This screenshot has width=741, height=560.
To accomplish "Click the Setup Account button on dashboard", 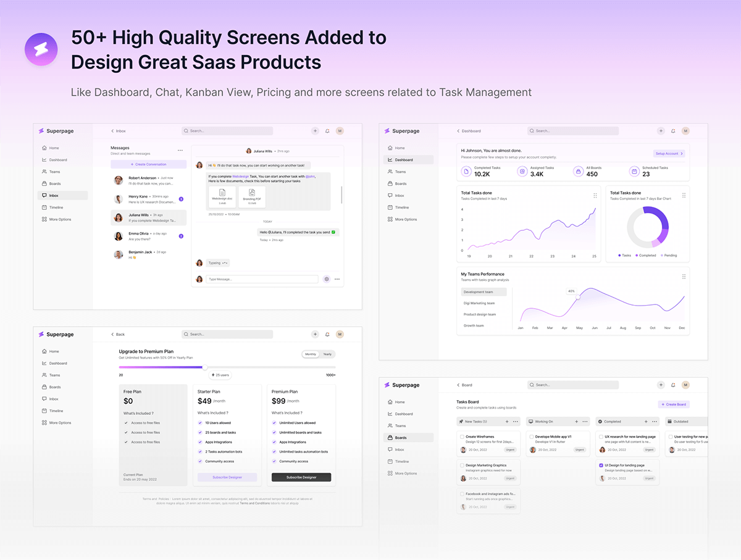I will [669, 154].
